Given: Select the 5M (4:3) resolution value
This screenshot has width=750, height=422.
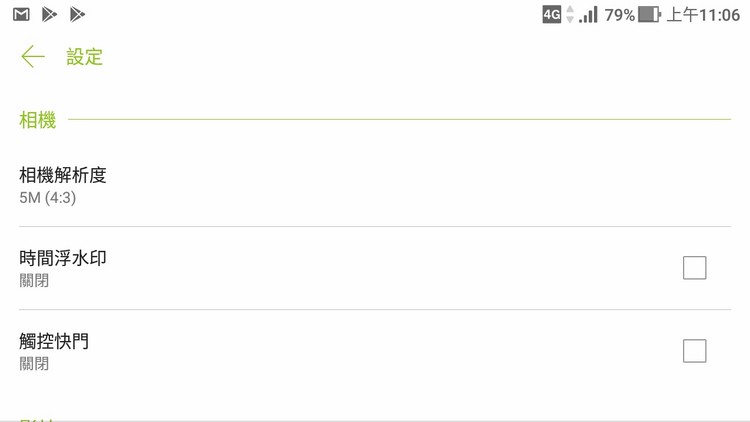Looking at the screenshot, I should point(47,198).
